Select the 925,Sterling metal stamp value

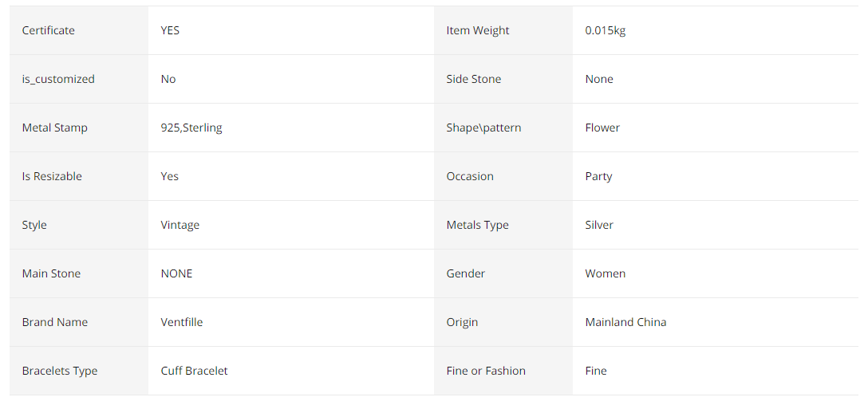(191, 128)
